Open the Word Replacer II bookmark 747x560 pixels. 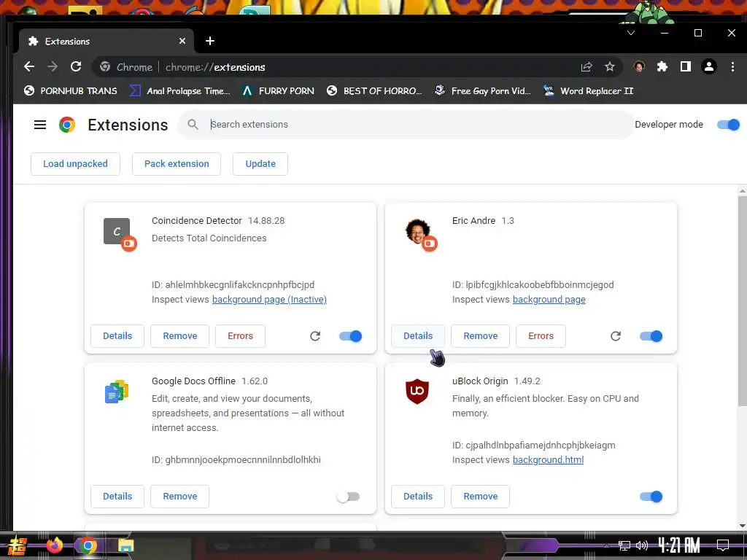(589, 90)
